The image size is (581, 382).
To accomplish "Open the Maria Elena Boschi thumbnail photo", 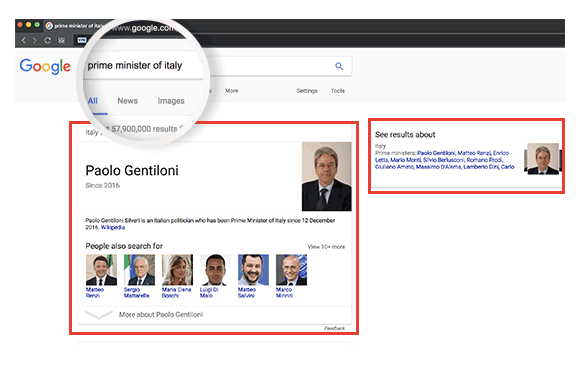I will click(177, 270).
